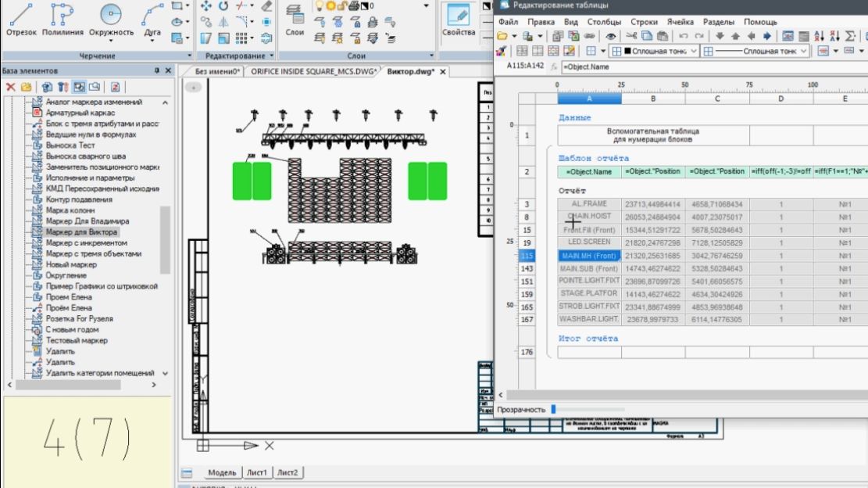Open the borders dropdown arrow
The width and height of the screenshot is (868, 488).
point(603,51)
